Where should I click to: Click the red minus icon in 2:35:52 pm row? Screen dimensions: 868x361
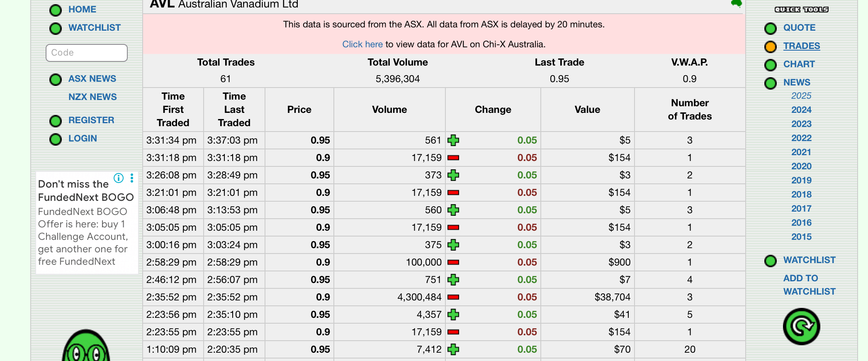453,297
